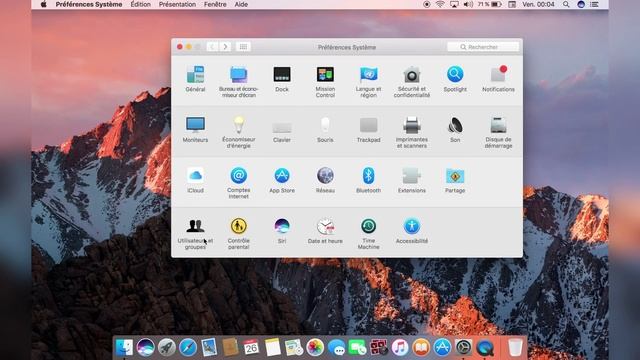This screenshot has height=360, width=640.
Task: Open the Souris preference pane
Action: 325,130
